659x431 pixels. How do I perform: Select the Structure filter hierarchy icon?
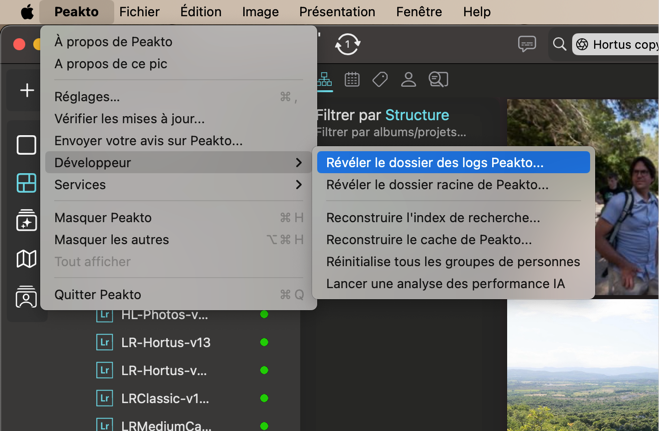tap(324, 79)
